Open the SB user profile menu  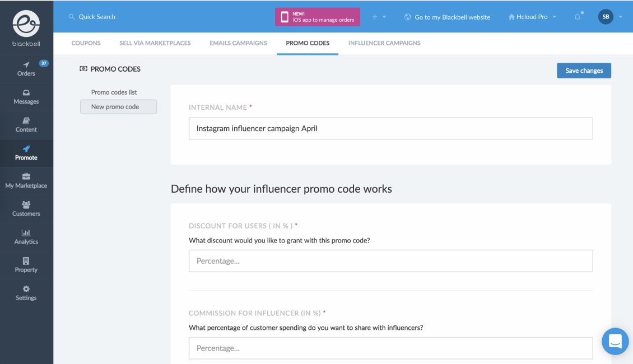tap(609, 17)
